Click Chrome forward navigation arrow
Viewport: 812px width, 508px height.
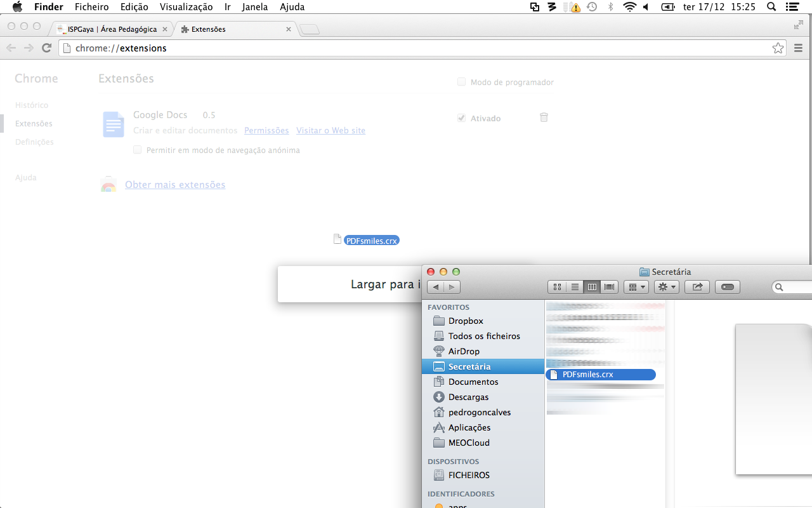(x=29, y=48)
